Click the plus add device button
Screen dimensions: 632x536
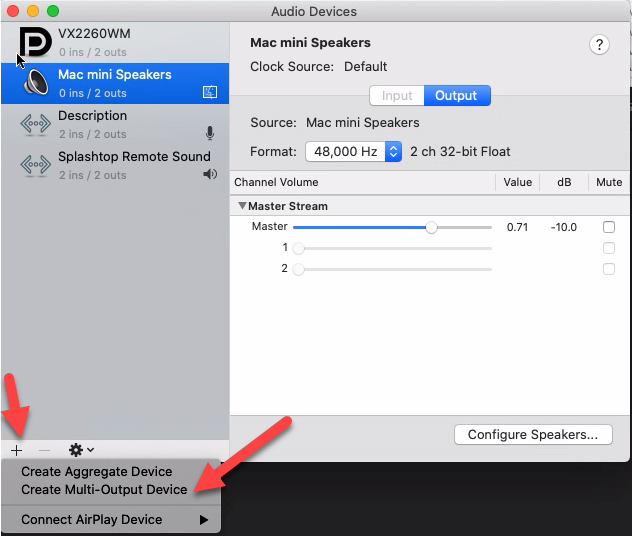(16, 450)
